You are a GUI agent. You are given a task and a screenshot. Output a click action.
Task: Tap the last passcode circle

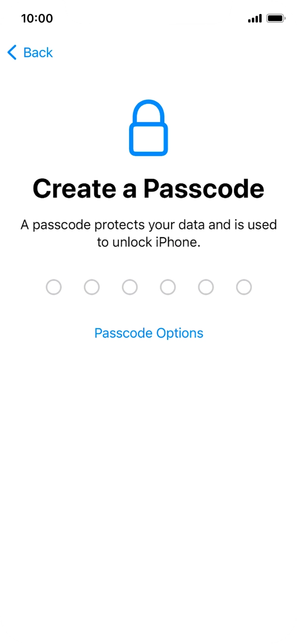point(244,287)
